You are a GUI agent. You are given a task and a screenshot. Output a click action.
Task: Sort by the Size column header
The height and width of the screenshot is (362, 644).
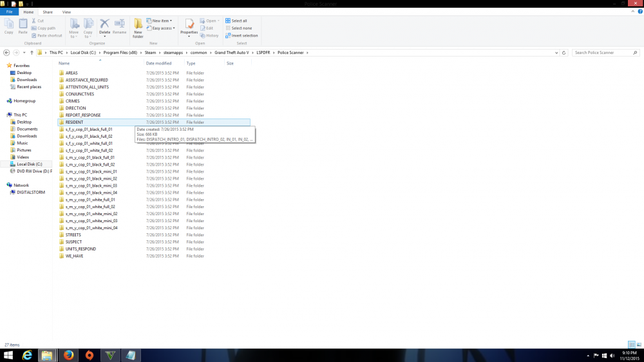tap(230, 63)
